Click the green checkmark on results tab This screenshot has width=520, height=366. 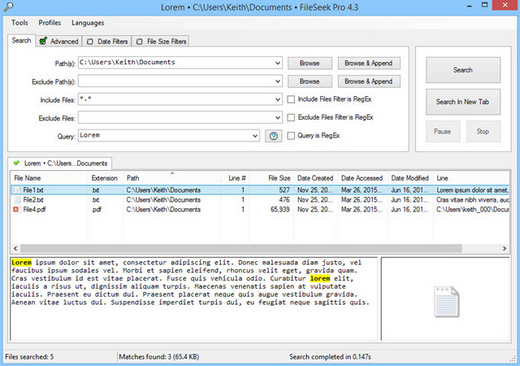click(x=16, y=163)
